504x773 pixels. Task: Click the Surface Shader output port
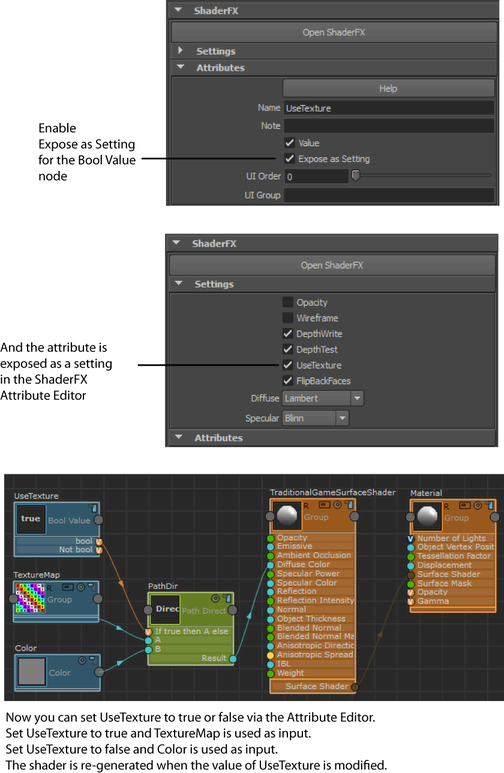pos(355,687)
